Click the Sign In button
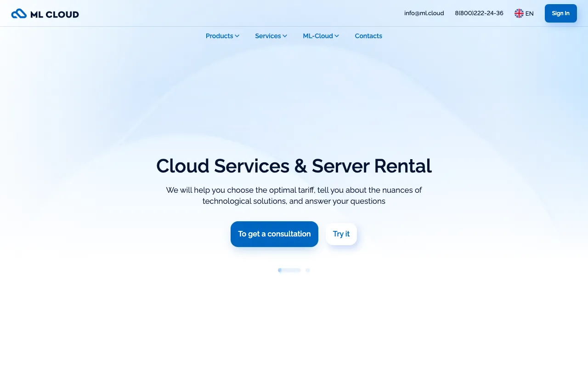The width and height of the screenshot is (588, 368). [x=560, y=13]
